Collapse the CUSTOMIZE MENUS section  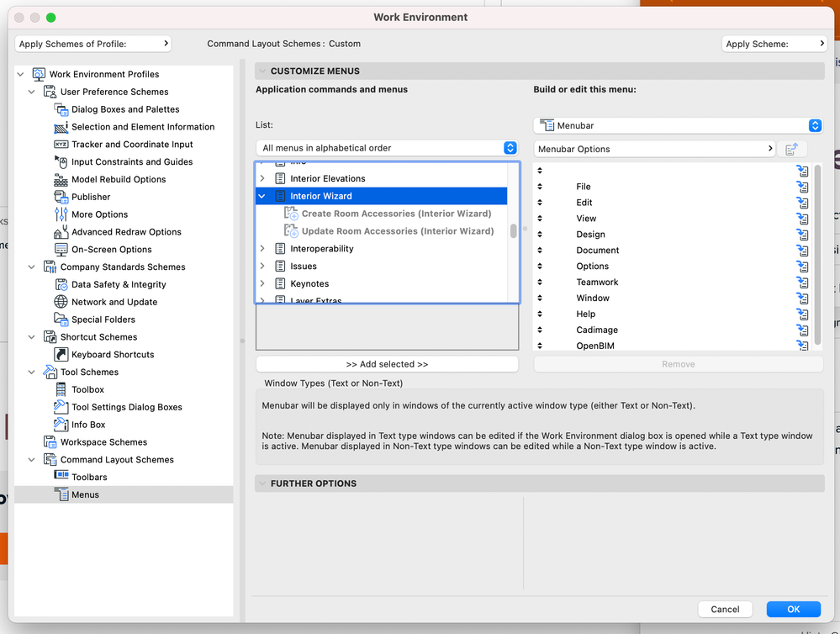[262, 71]
